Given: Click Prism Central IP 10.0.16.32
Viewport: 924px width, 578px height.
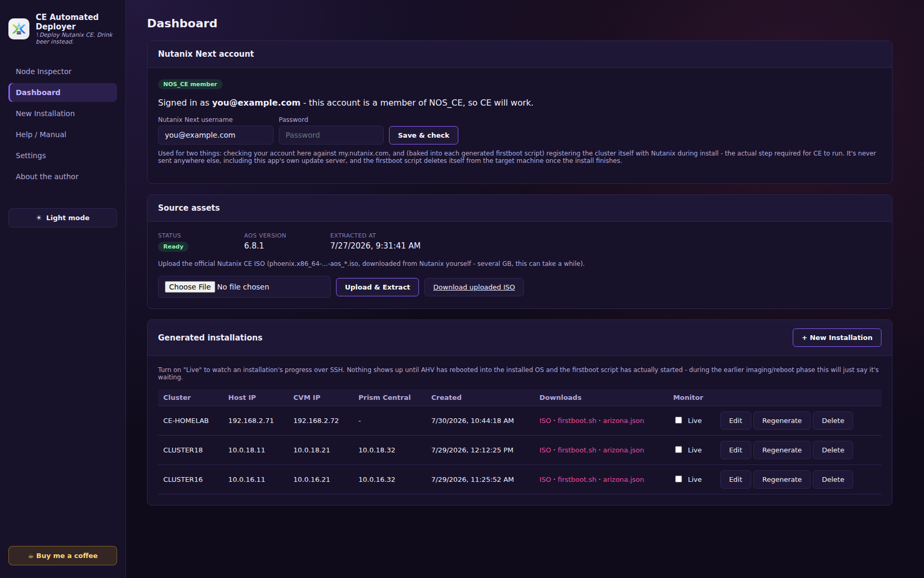Looking at the screenshot, I should click(377, 479).
